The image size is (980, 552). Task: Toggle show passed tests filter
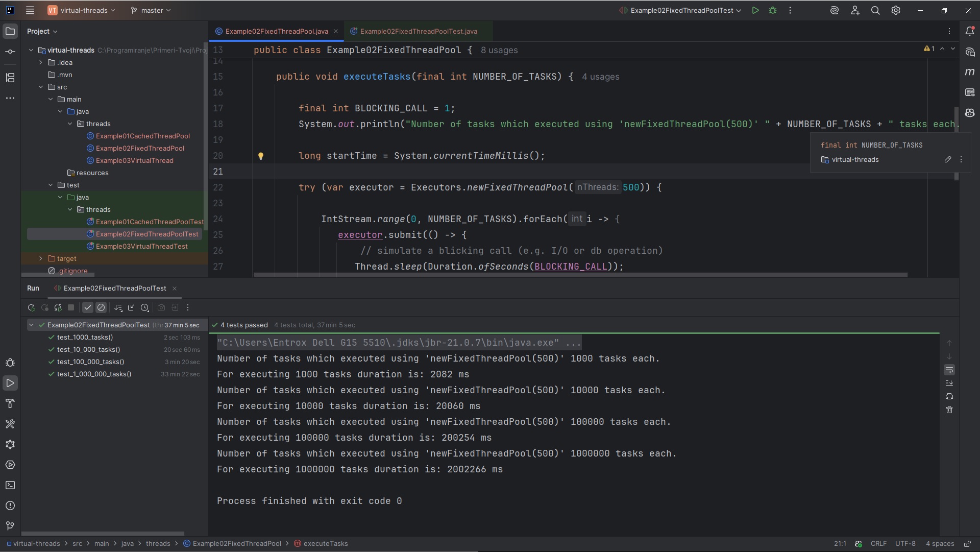click(x=87, y=307)
